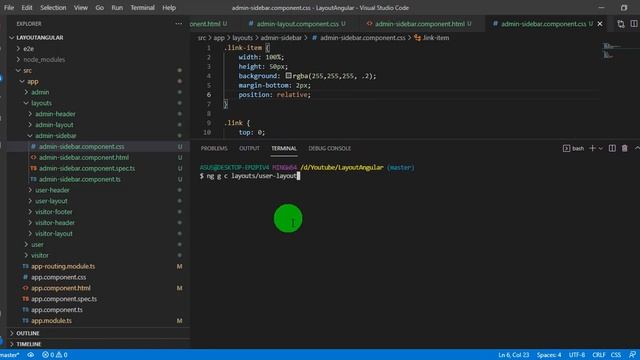Open the Run menu
The image size is (640, 360).
pos(117,8)
